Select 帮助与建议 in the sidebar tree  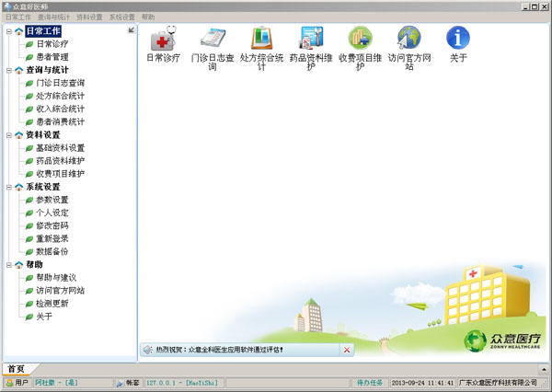pyautogui.click(x=56, y=278)
